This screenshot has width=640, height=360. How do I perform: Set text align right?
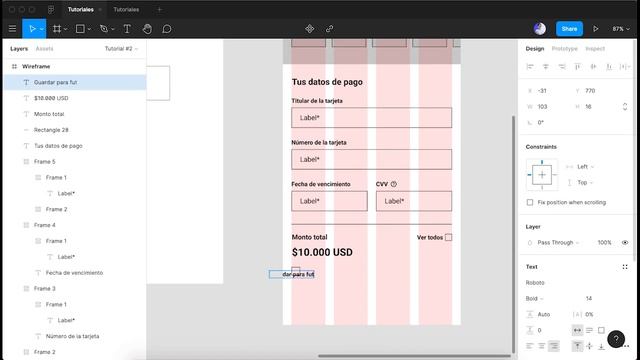[x=554, y=346]
